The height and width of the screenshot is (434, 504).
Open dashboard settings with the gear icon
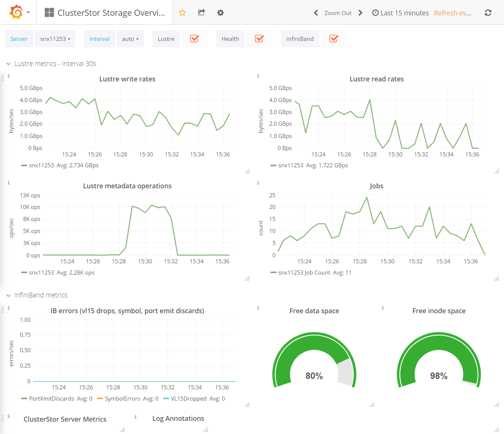point(220,12)
